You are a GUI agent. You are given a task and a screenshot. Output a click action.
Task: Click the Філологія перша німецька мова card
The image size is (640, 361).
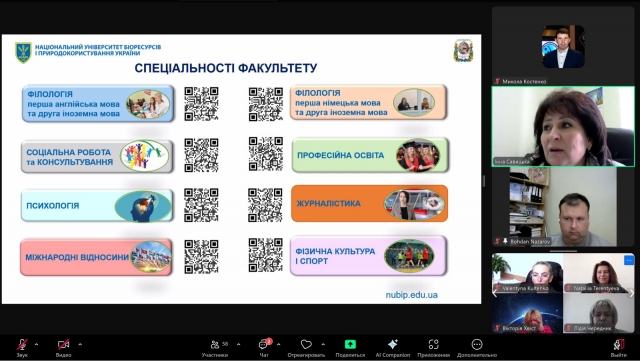pyautogui.click(x=369, y=103)
